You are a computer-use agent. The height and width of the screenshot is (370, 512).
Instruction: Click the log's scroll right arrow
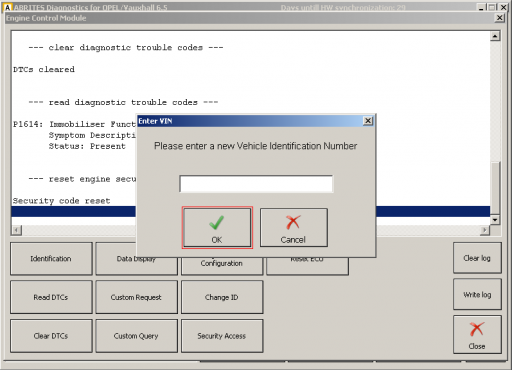point(485,230)
